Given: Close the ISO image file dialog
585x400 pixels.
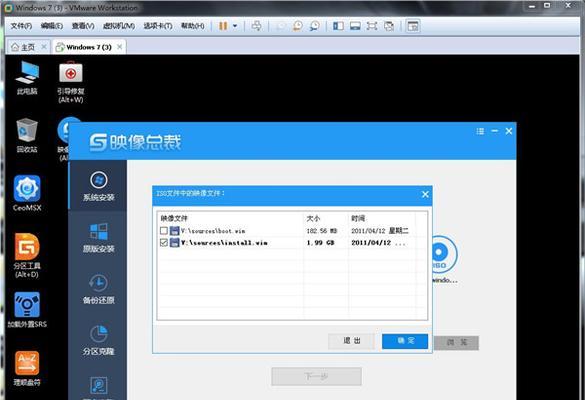Looking at the screenshot, I should point(425,194).
